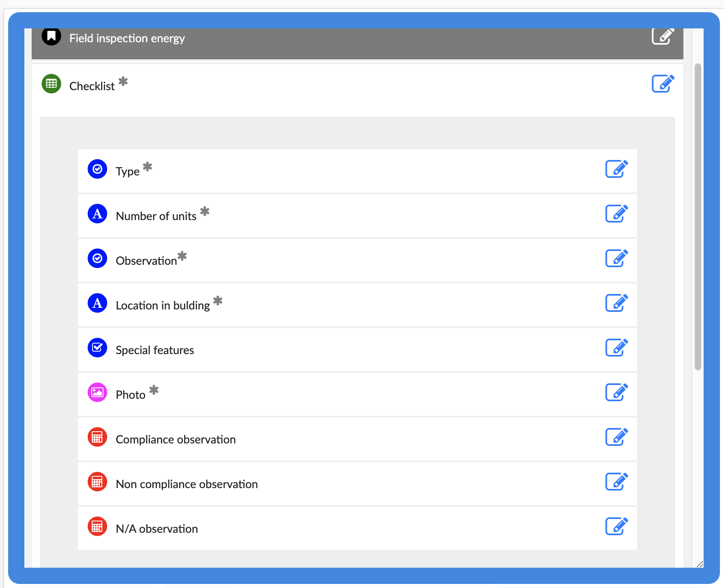Edit the Compliance observation field
Image resolution: width=724 pixels, height=588 pixels.
[616, 437]
